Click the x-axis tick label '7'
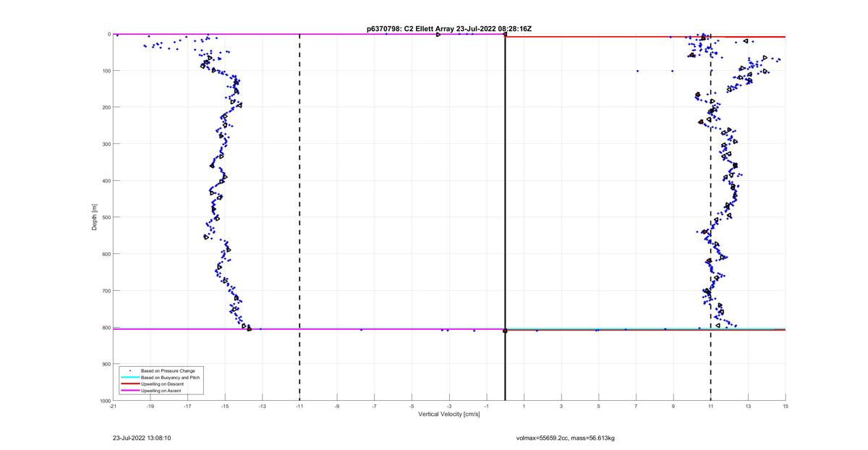Screen dimensions: 868x450 click(636, 406)
